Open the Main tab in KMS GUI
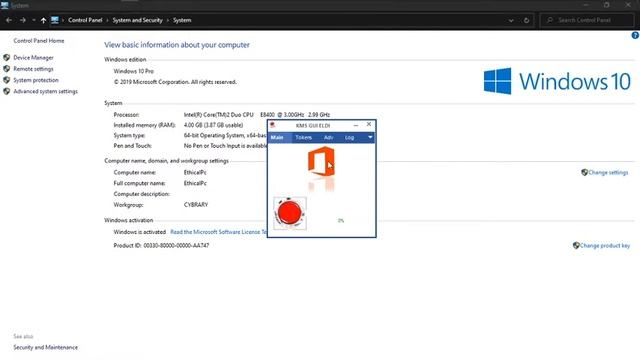 pyautogui.click(x=277, y=138)
